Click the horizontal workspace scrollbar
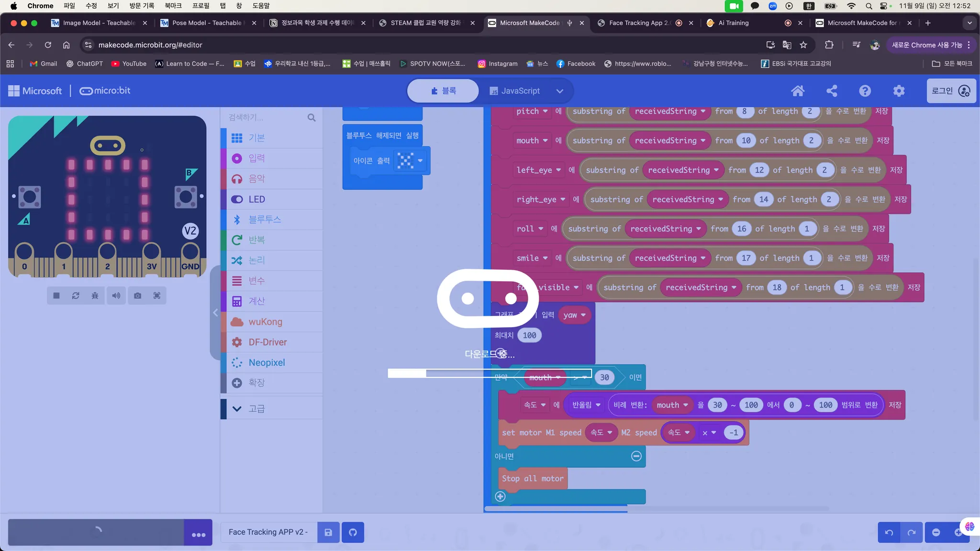 point(656,508)
